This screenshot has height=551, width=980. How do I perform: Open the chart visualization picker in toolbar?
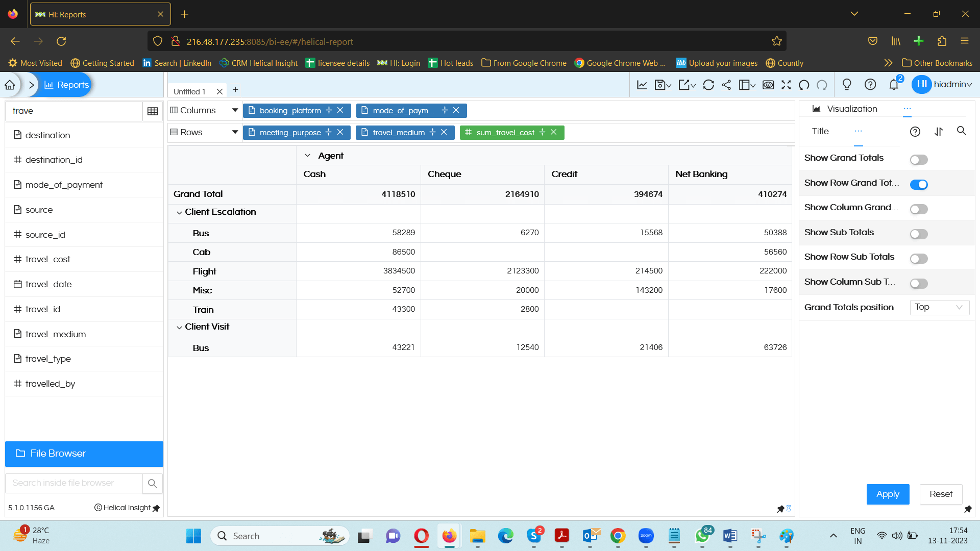[x=642, y=85]
